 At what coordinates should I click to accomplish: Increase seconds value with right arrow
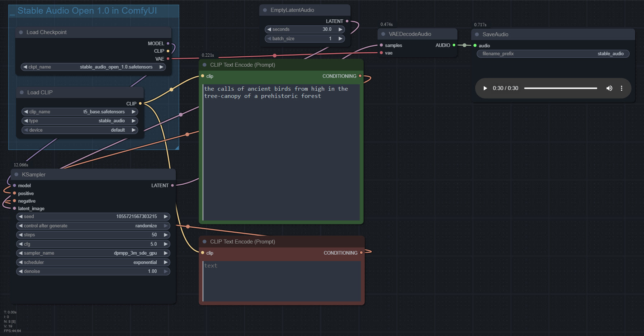[x=340, y=29]
